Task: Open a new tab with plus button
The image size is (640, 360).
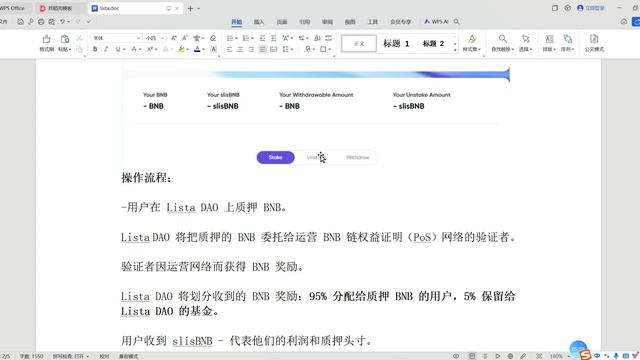Action: click(190, 8)
